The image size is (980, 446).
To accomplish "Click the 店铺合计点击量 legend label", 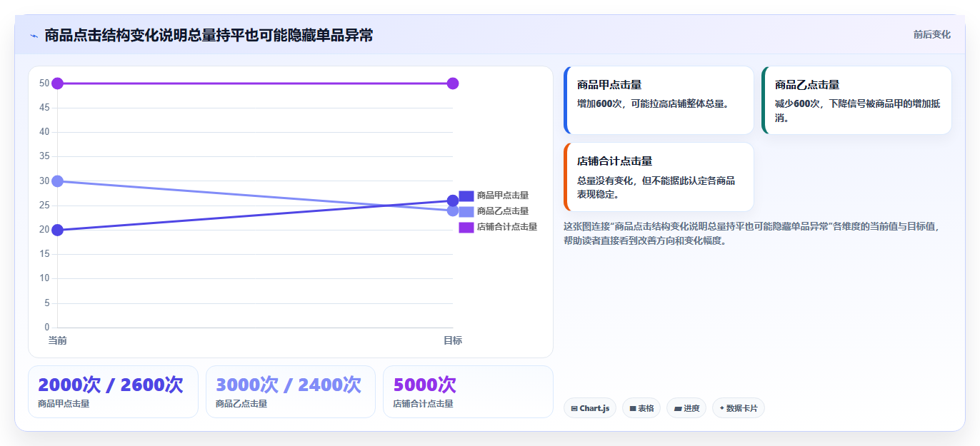I will pyautogui.click(x=507, y=227).
